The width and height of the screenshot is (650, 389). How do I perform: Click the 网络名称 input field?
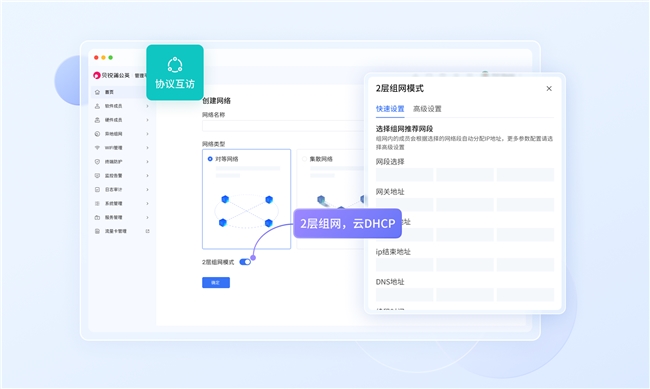click(x=283, y=126)
